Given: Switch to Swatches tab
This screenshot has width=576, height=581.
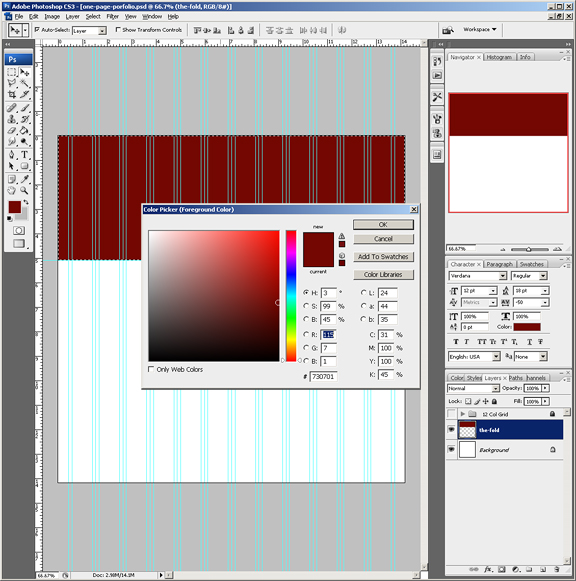Looking at the screenshot, I should 531,264.
